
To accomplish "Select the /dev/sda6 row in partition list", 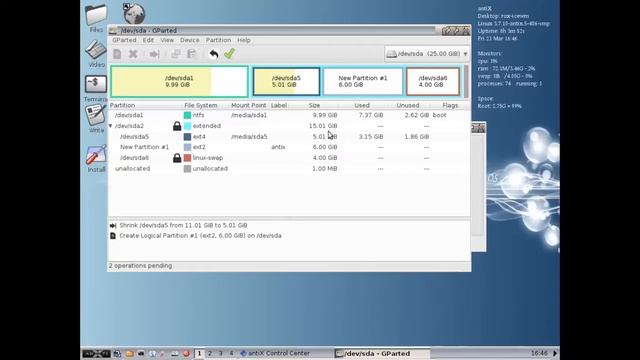I will pyautogui.click(x=289, y=158).
